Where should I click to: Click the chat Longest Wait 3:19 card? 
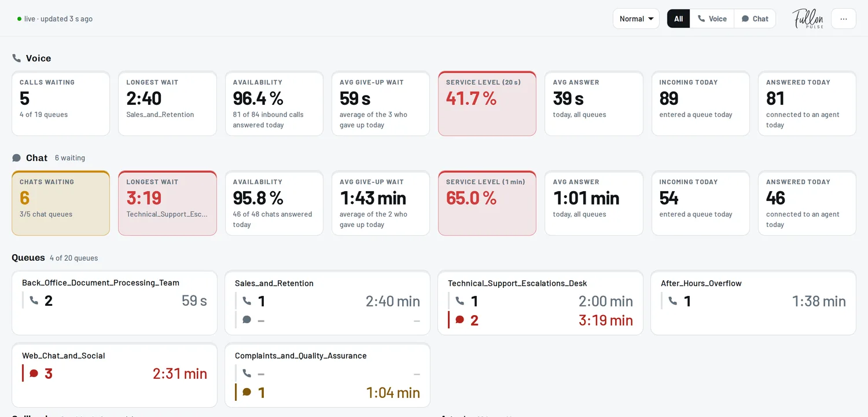(x=168, y=203)
